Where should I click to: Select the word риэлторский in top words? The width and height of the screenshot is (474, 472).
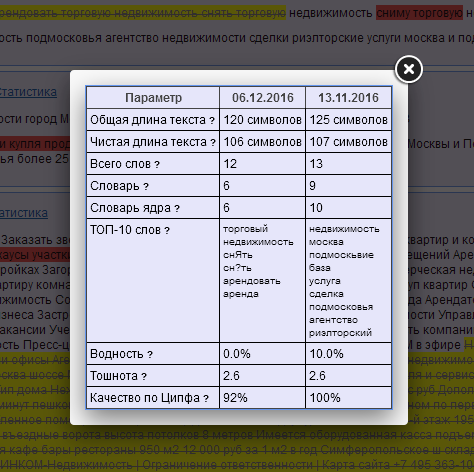340,333
